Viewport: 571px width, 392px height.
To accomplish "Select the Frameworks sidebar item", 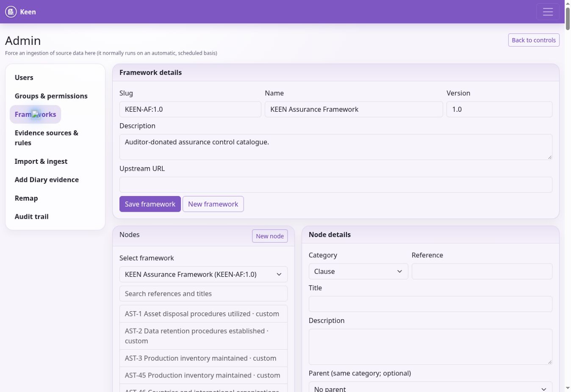I will (x=36, y=114).
